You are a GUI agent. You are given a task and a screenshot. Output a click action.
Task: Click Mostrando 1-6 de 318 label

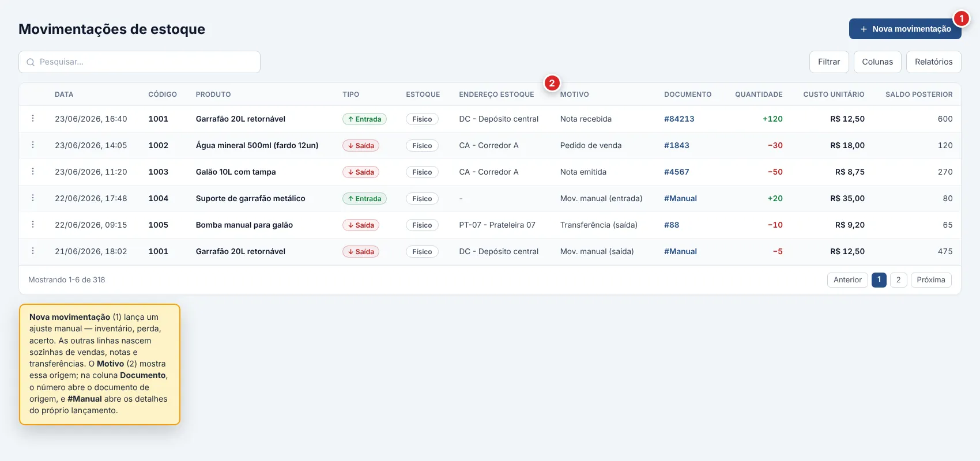67,279
